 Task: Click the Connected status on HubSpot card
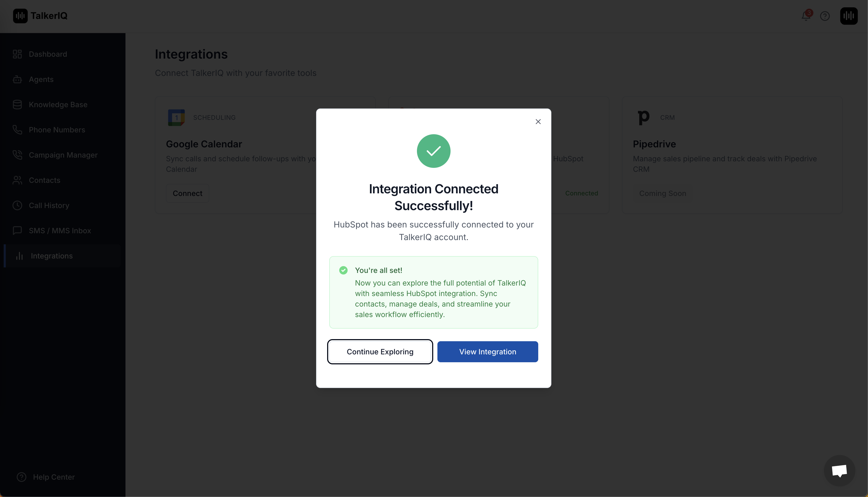pyautogui.click(x=581, y=193)
